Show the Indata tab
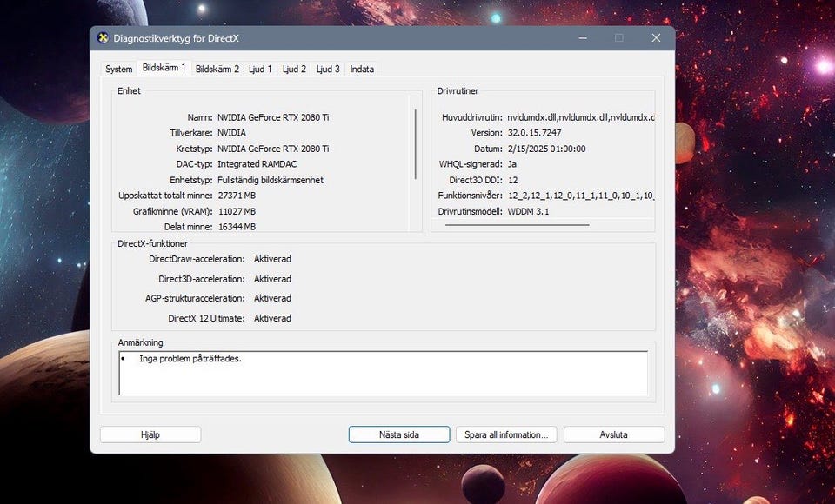This screenshot has height=504, width=835. click(362, 70)
